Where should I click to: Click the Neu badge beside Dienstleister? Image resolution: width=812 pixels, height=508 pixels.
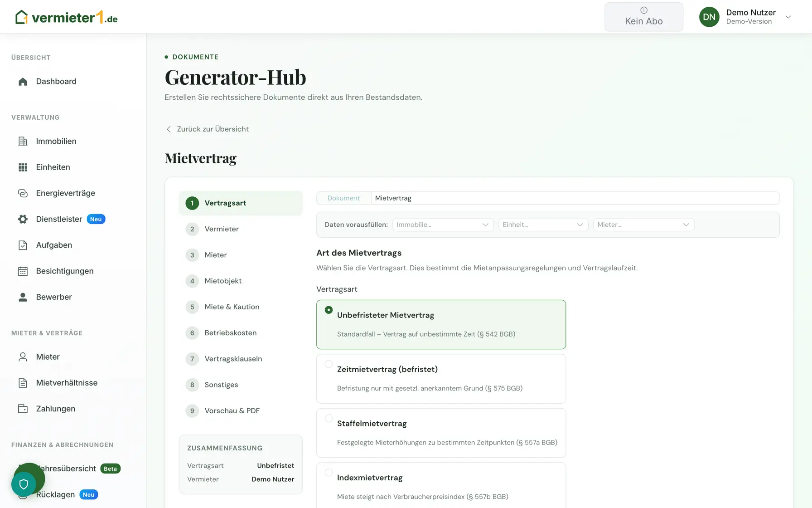96,219
